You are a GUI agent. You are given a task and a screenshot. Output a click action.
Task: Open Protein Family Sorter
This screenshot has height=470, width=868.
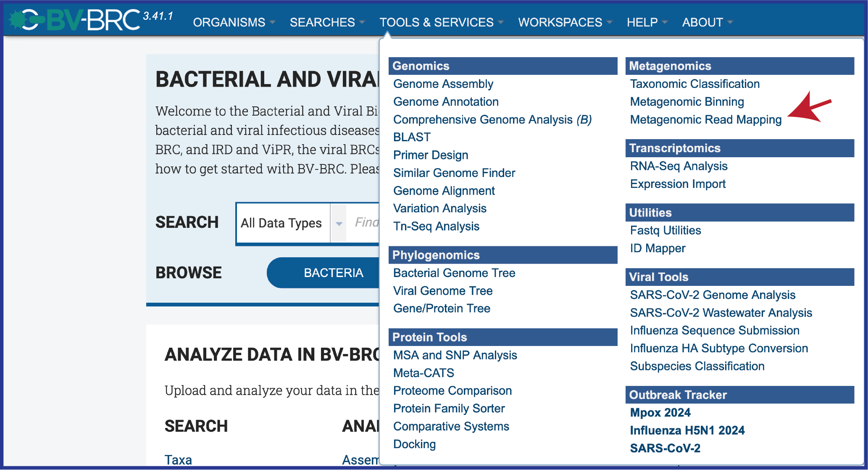[x=449, y=409]
